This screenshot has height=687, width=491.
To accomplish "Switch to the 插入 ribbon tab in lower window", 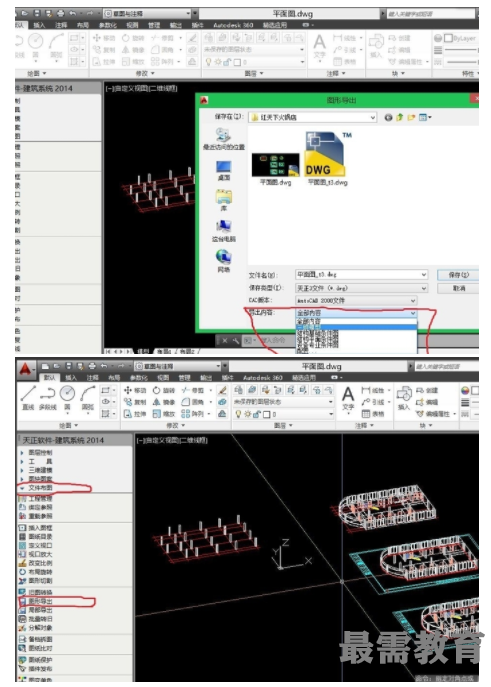I will click(x=71, y=378).
